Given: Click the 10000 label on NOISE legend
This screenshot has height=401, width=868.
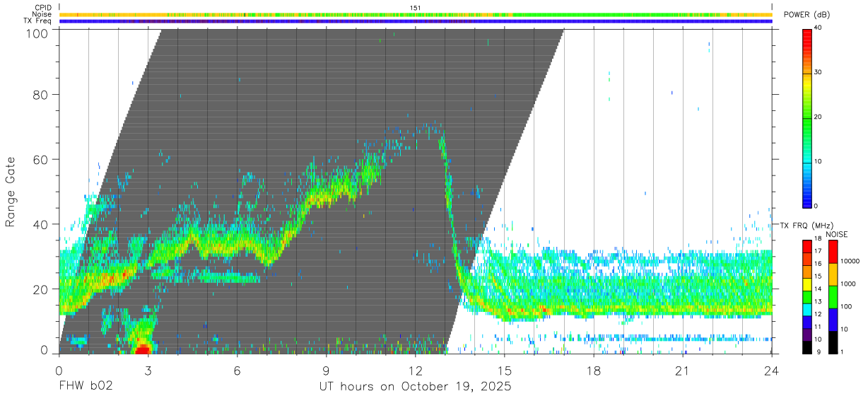Looking at the screenshot, I should 850,261.
